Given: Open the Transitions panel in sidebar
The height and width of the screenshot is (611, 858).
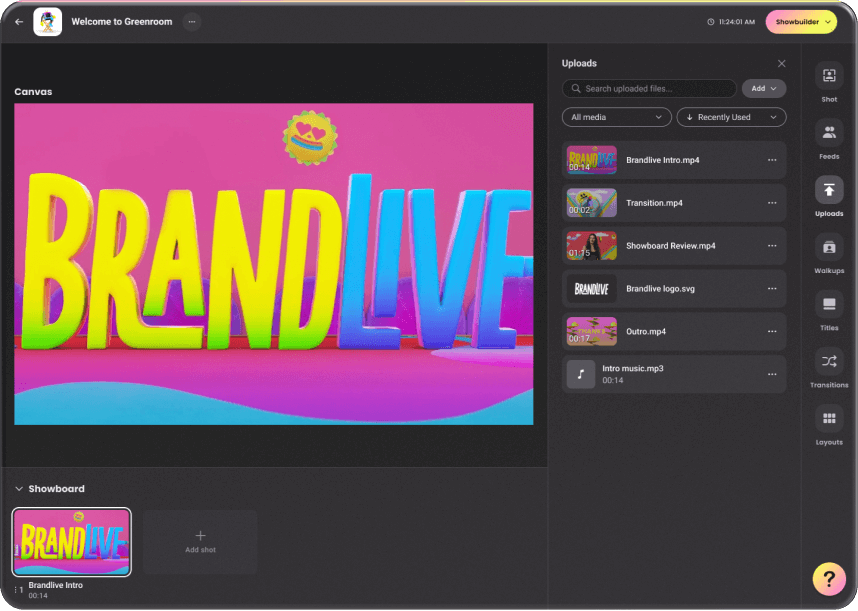Looking at the screenshot, I should [829, 362].
